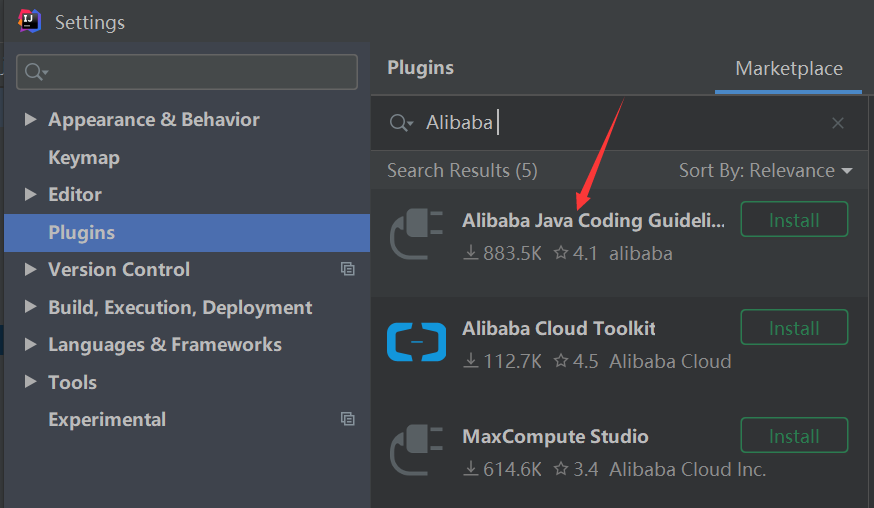Click the Experimental project-level copy icon

click(x=347, y=419)
